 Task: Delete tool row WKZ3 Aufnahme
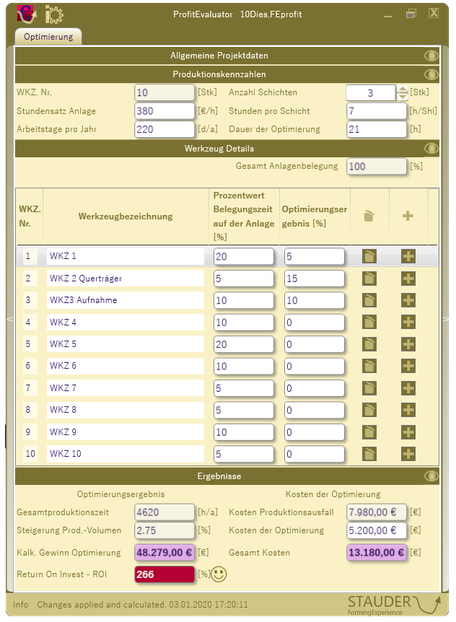369,300
